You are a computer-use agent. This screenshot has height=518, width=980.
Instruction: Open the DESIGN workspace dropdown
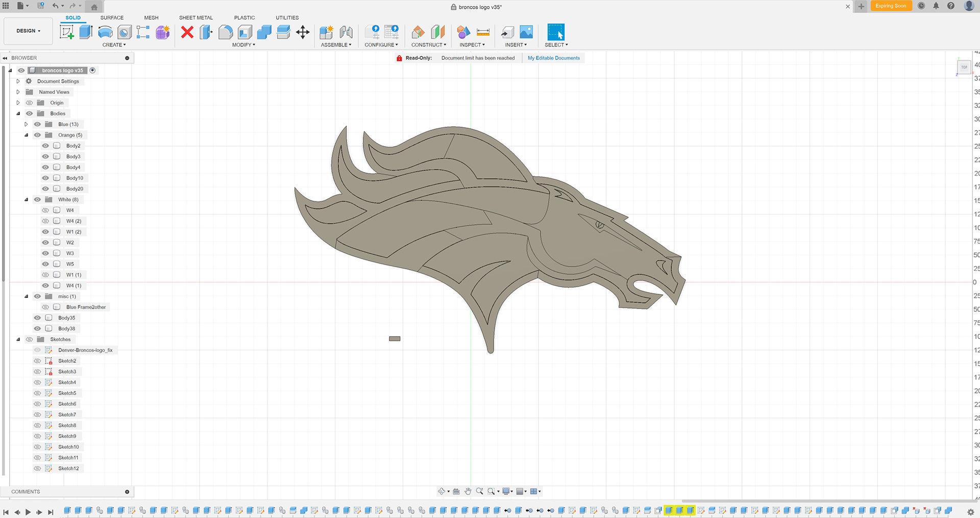[28, 31]
